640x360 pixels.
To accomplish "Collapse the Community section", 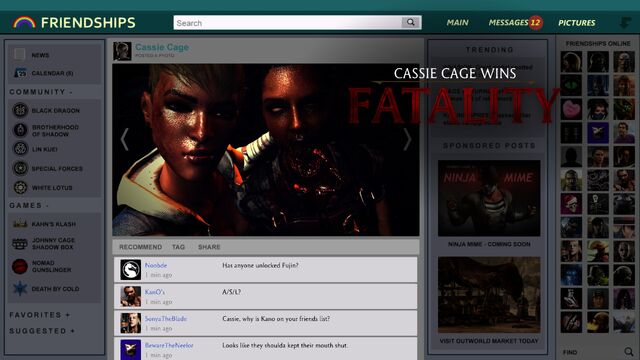I will click(41, 92).
